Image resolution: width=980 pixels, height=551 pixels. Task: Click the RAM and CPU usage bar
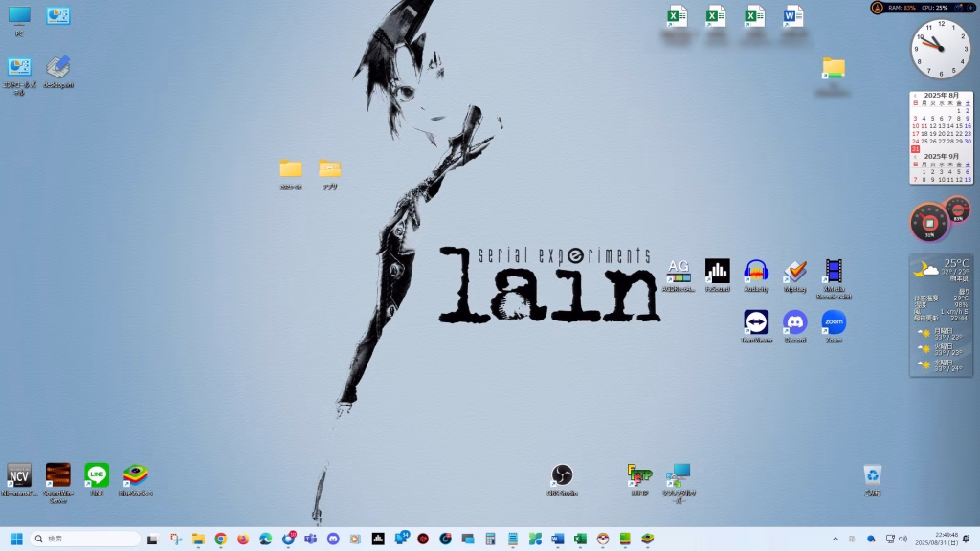click(x=924, y=8)
